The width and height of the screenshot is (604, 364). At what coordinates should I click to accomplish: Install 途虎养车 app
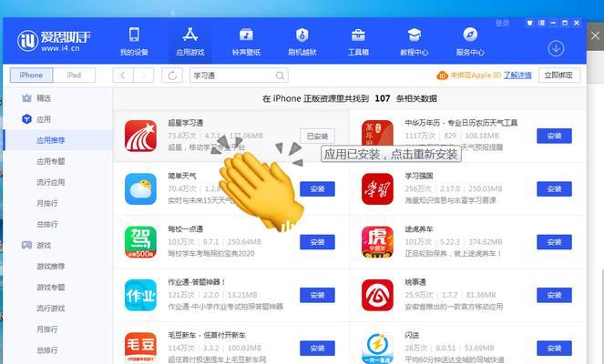pos(554,242)
